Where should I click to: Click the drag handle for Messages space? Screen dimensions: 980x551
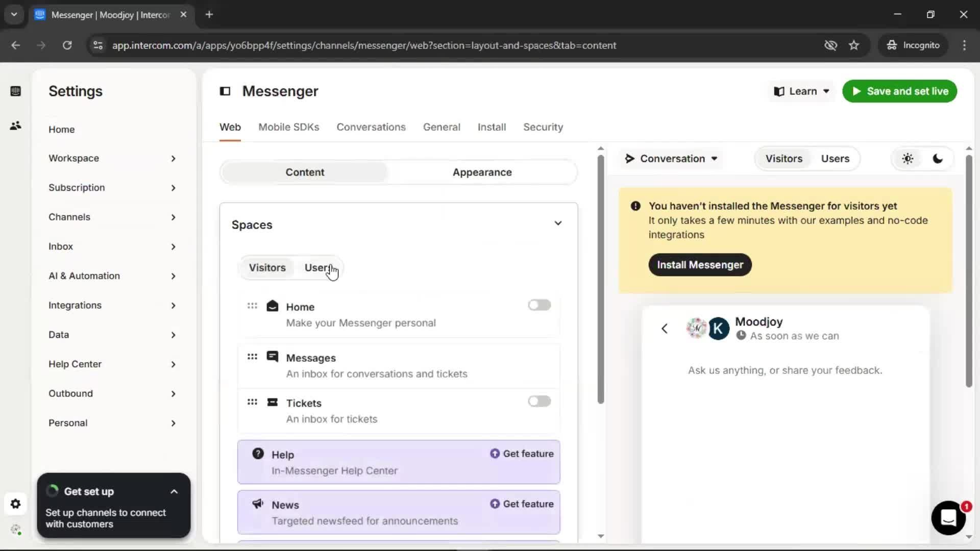(252, 357)
